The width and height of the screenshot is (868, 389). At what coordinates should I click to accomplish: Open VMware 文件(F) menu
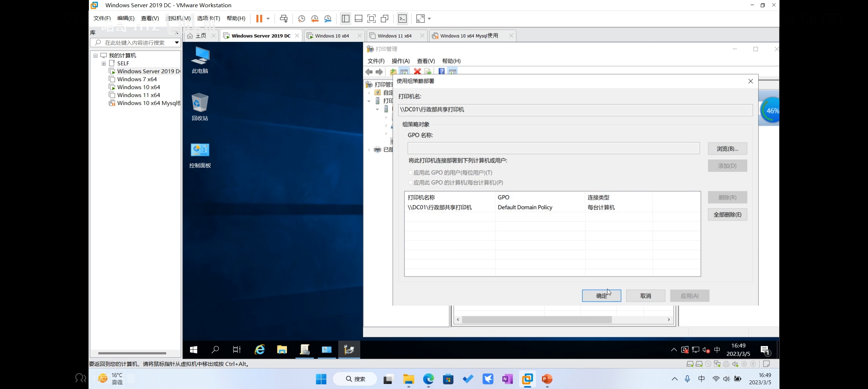[x=102, y=18]
